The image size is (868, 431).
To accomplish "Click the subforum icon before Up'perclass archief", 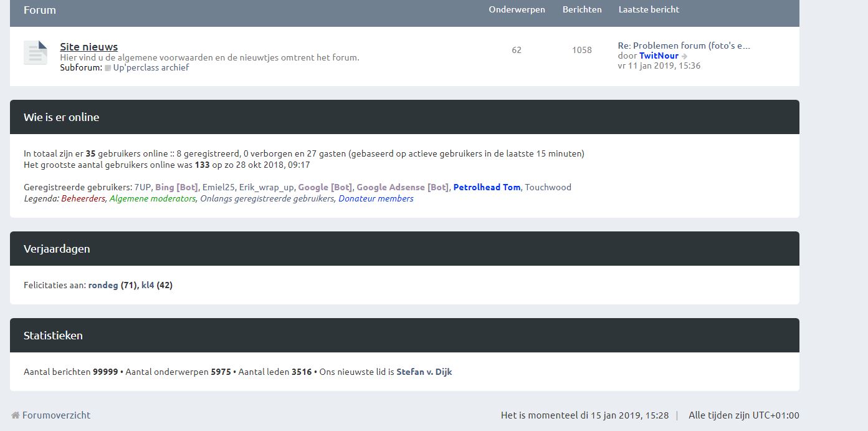I will click(108, 68).
